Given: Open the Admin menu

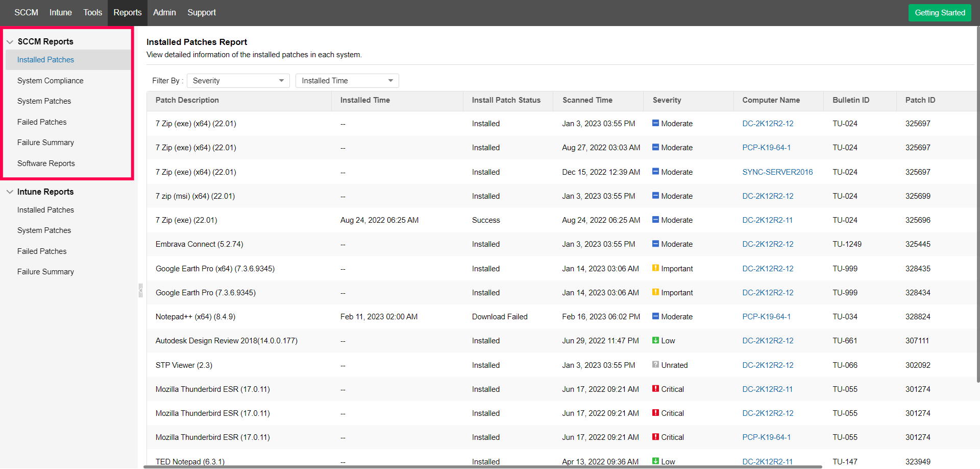Looking at the screenshot, I should coord(164,12).
